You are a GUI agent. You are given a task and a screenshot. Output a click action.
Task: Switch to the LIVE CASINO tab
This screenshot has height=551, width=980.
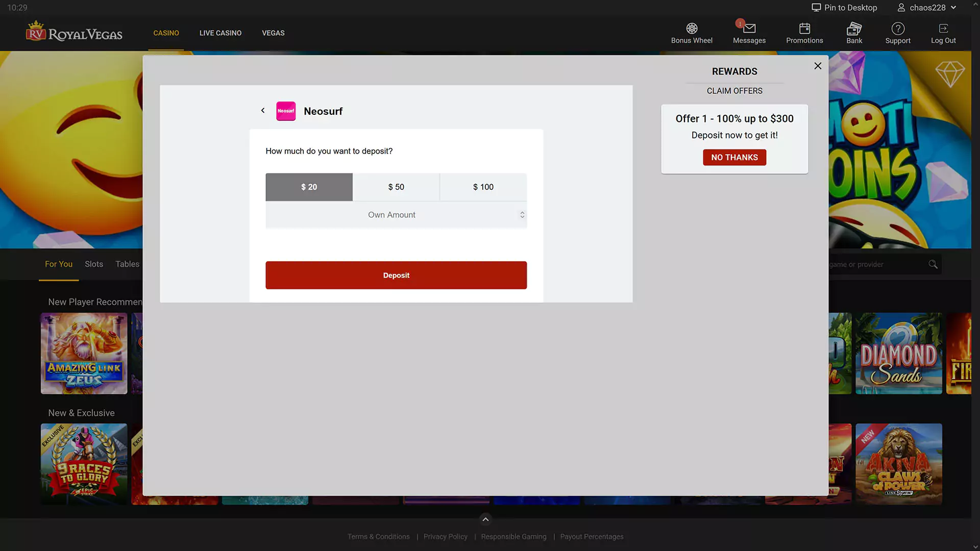(220, 33)
